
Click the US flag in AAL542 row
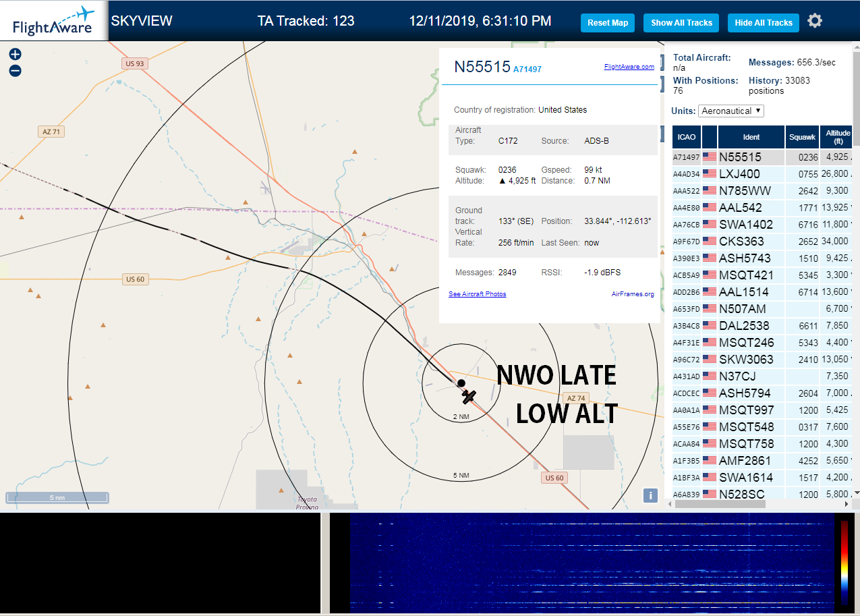(x=710, y=207)
